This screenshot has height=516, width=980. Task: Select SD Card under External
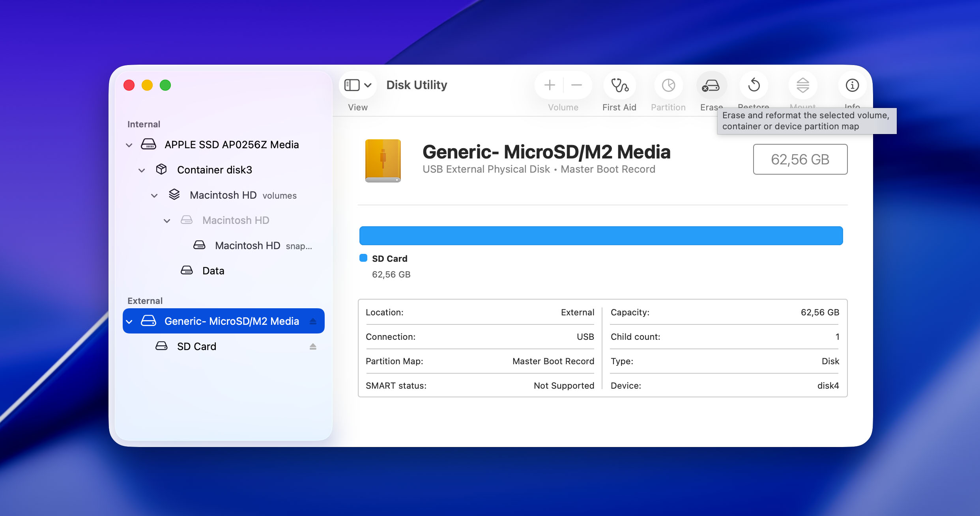pos(223,346)
